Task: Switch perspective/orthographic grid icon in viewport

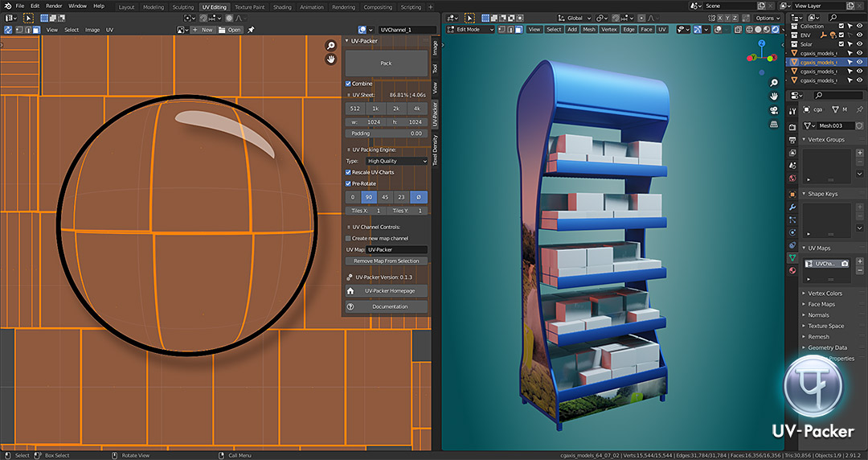Action: 774,124
